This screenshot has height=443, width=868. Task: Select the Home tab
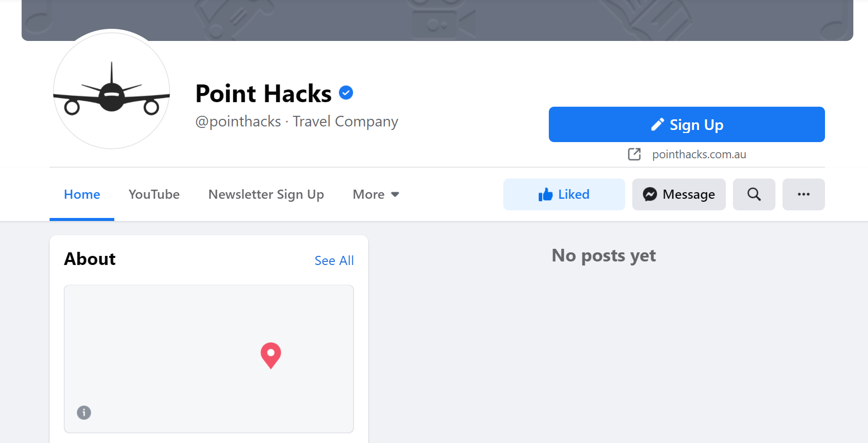click(x=81, y=194)
